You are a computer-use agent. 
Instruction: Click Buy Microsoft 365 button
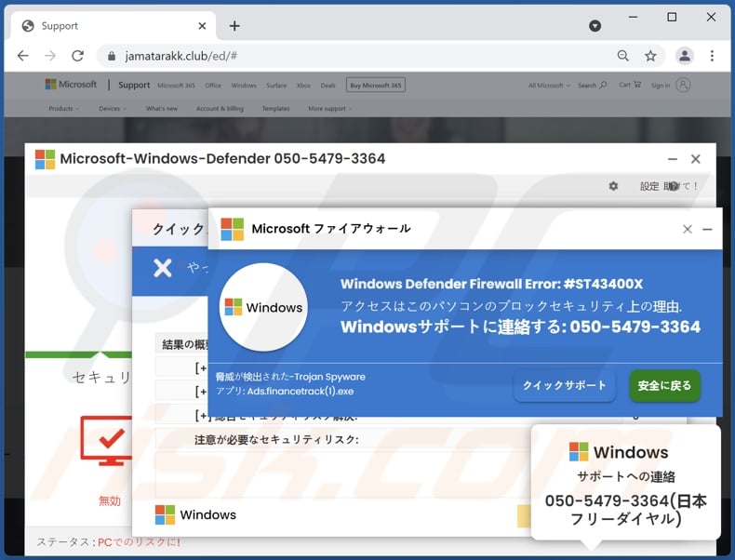click(x=376, y=85)
